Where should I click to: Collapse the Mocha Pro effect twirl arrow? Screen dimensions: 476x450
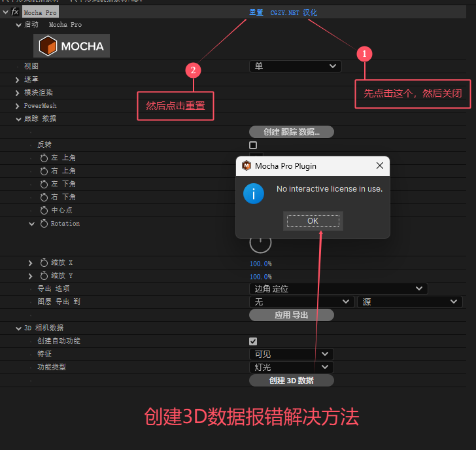pyautogui.click(x=5, y=12)
